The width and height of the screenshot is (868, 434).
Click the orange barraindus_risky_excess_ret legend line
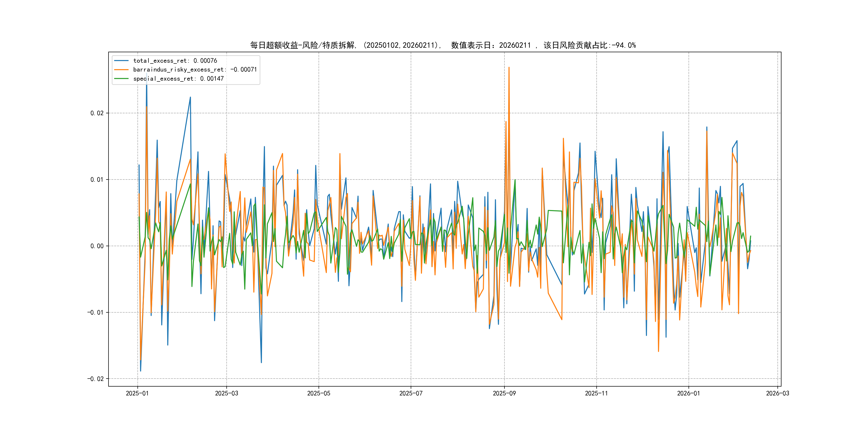(x=121, y=70)
